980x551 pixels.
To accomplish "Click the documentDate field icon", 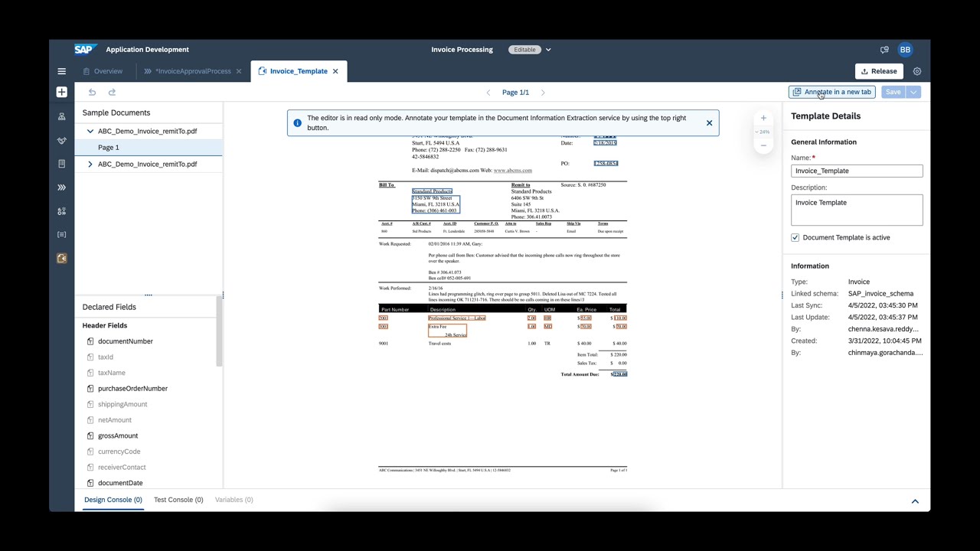I will (x=90, y=483).
